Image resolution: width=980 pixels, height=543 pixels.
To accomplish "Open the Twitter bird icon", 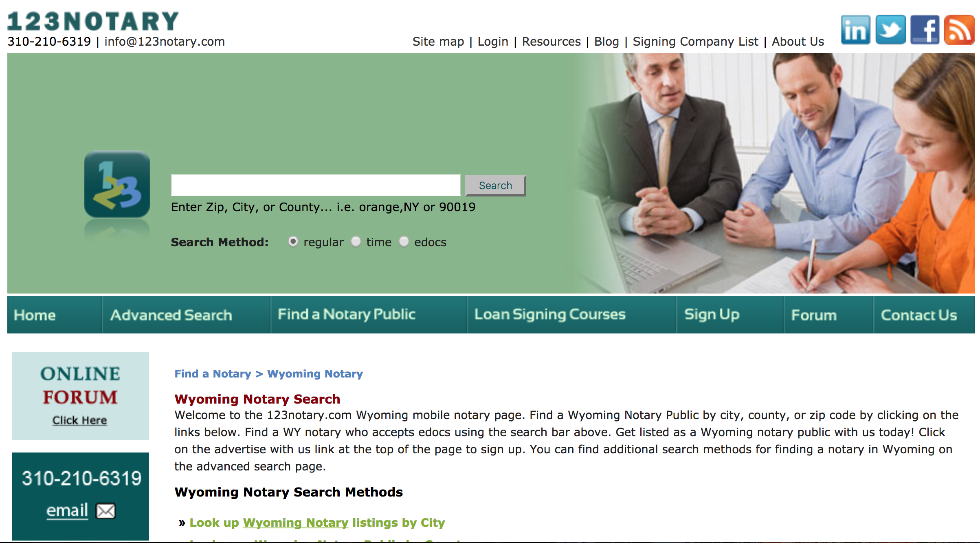I will 890,30.
